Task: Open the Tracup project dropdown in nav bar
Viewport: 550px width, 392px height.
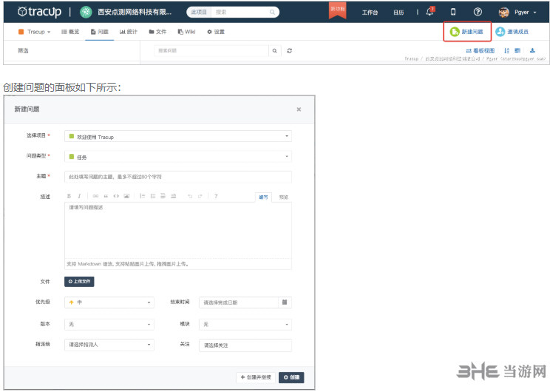Action: [34, 32]
